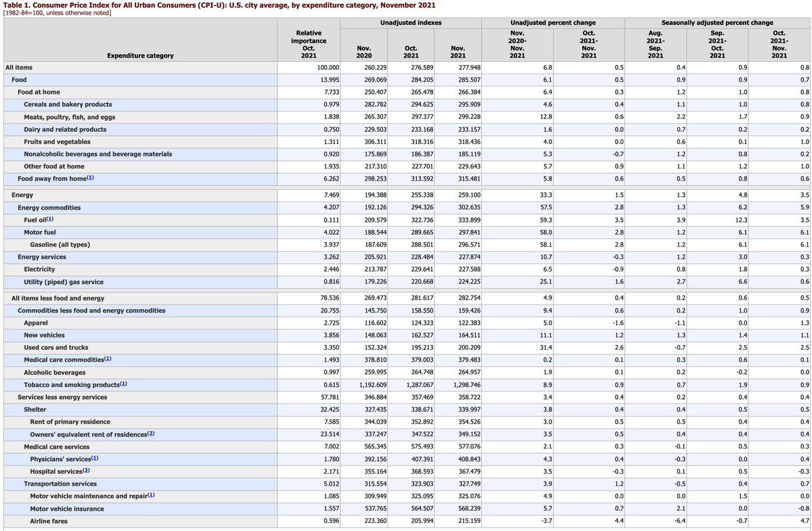The image size is (812, 531).
Task: Select the 'Airline fares' row label
Action: (49, 521)
